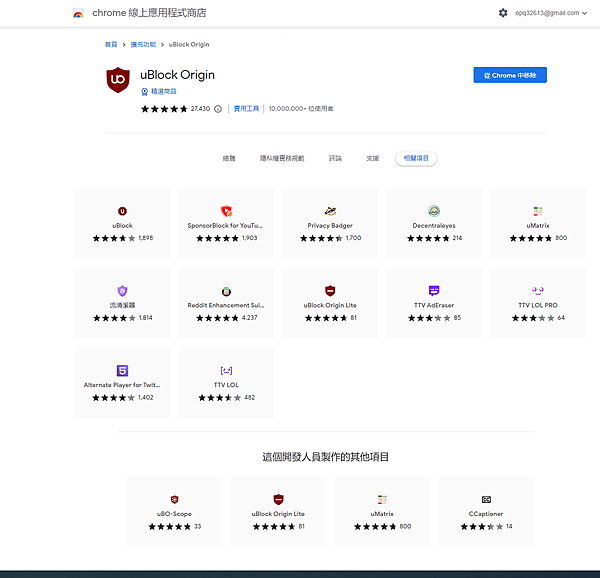This screenshot has height=578, width=600.
Task: Open the uBO-Scope title text
Action: (x=174, y=514)
